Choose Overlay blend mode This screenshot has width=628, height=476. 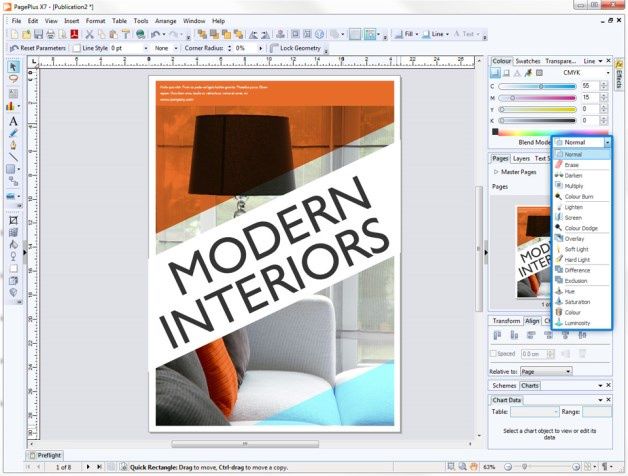pos(582,238)
